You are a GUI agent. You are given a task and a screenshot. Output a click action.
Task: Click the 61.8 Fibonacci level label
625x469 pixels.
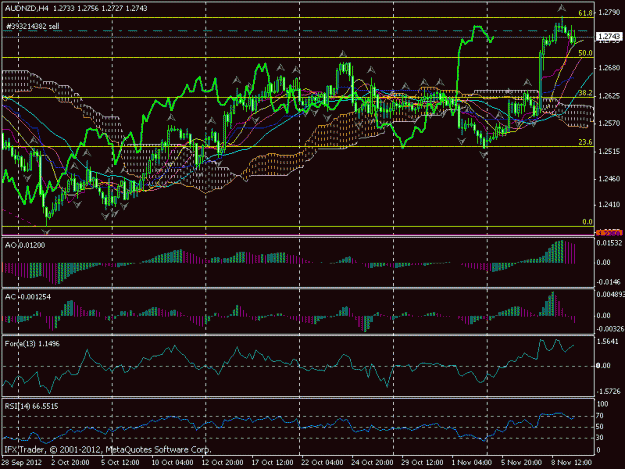(585, 13)
